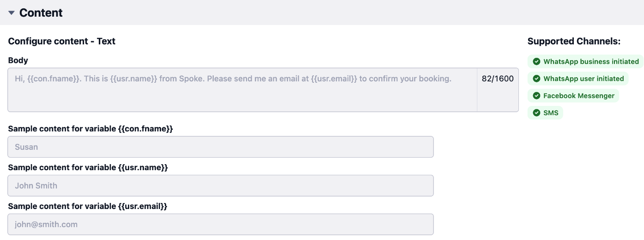This screenshot has width=644, height=240.
Task: Click the Content section header title
Action: point(41,13)
